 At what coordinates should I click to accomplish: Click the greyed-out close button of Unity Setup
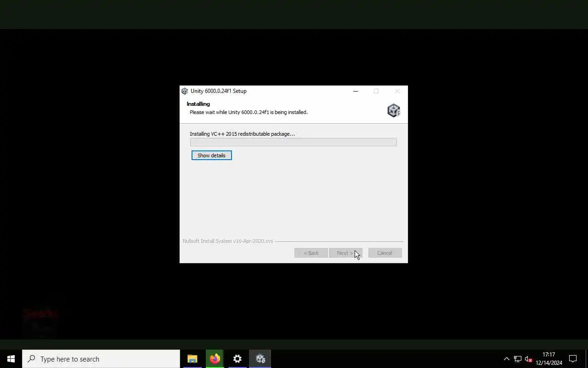pos(397,91)
